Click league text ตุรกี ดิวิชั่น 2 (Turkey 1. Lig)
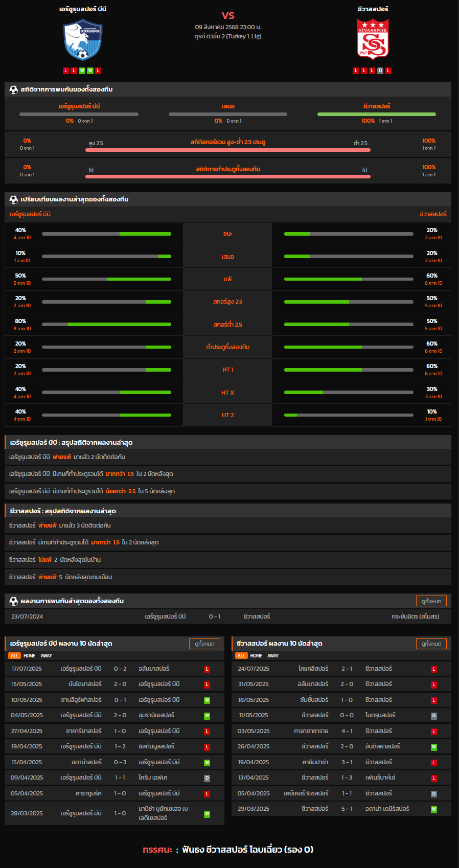Screen dimensions: 459x868 pos(228,36)
